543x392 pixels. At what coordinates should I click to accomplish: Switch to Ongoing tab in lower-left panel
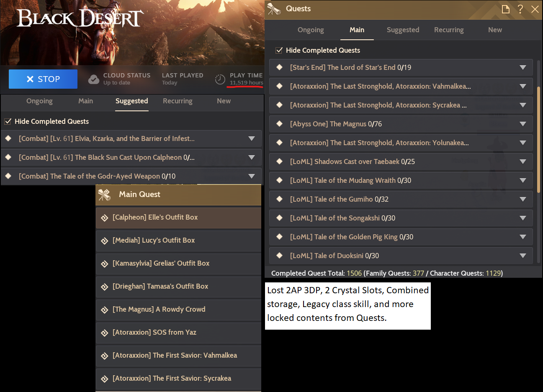coord(39,101)
